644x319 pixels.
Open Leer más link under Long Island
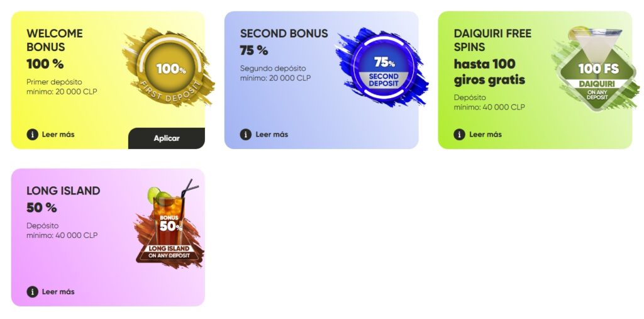(x=58, y=292)
